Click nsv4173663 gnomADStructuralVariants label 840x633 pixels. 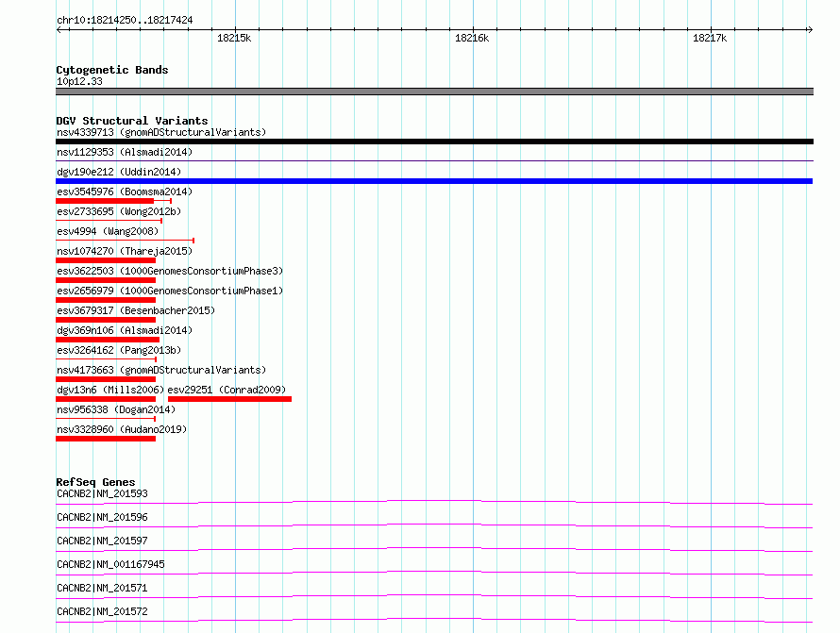tap(161, 370)
